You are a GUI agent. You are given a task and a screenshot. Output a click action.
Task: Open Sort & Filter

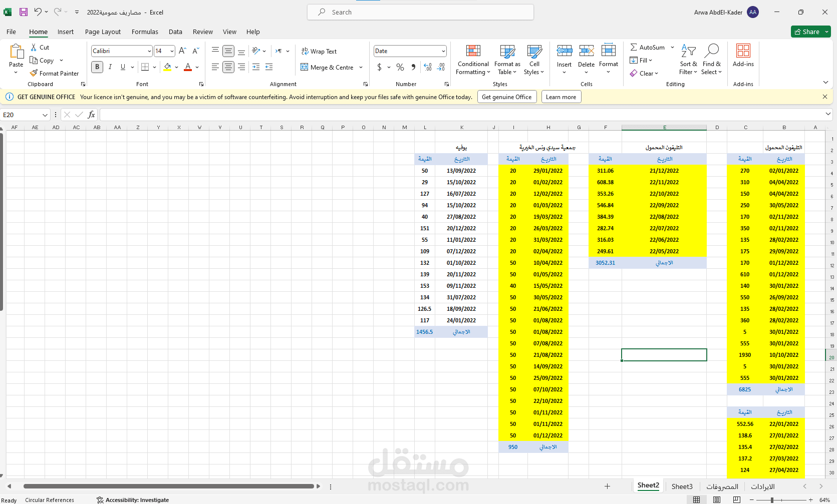688,60
